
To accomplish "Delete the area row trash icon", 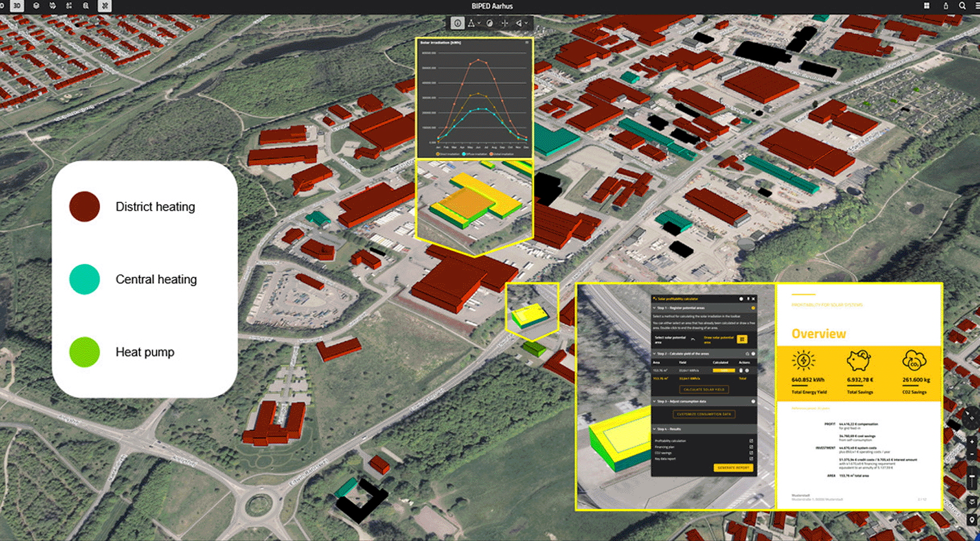I will tap(741, 371).
